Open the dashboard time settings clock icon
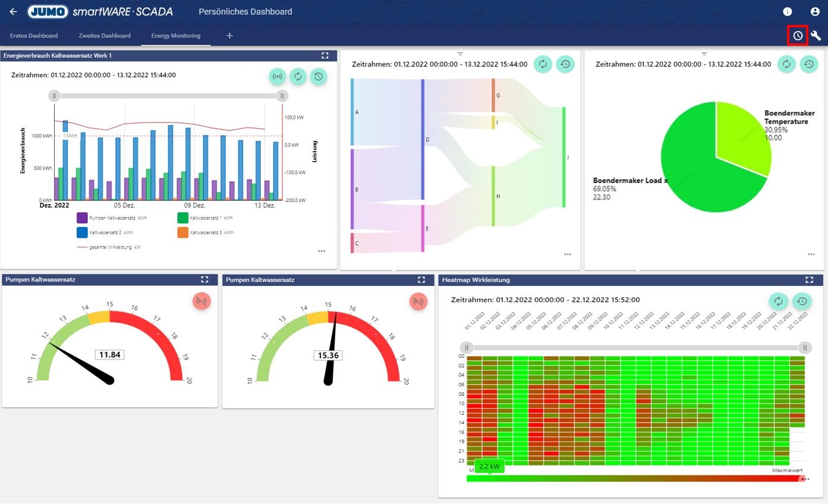This screenshot has width=828, height=504. click(798, 36)
